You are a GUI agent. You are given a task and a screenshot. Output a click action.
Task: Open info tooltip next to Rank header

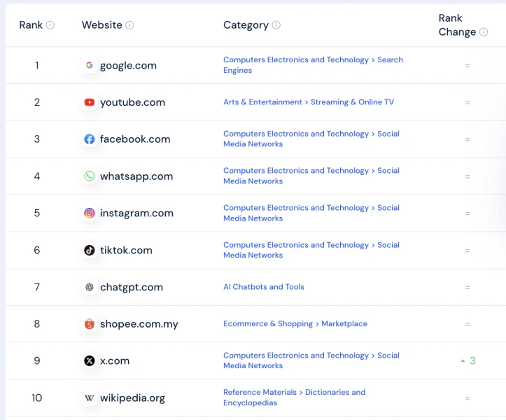click(x=50, y=25)
